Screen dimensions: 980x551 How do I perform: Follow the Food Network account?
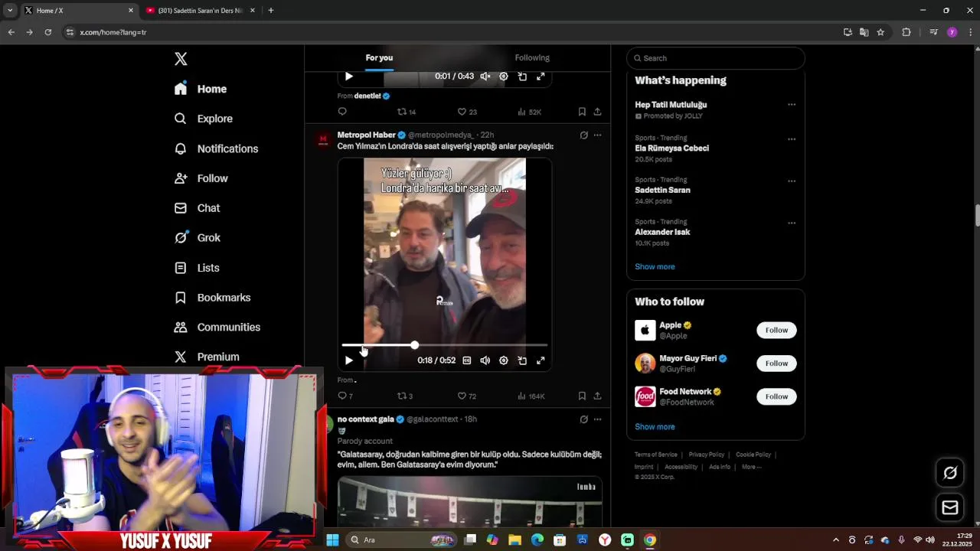coord(776,396)
